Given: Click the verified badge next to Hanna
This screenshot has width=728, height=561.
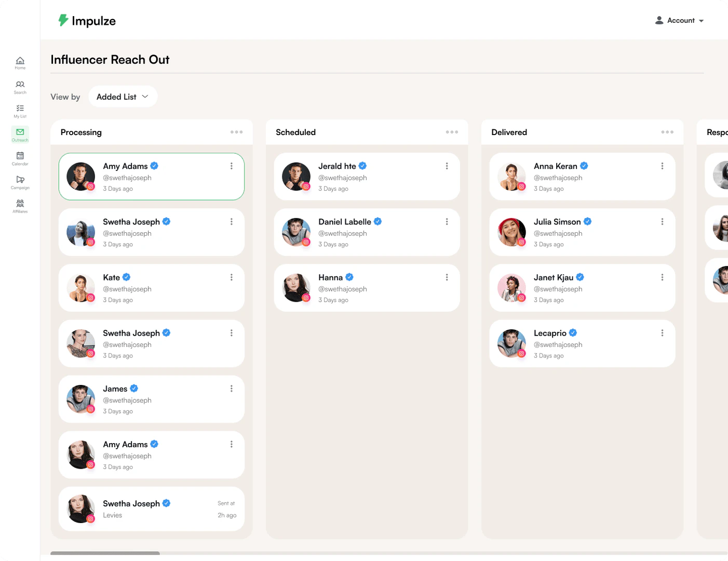Looking at the screenshot, I should click(x=349, y=277).
